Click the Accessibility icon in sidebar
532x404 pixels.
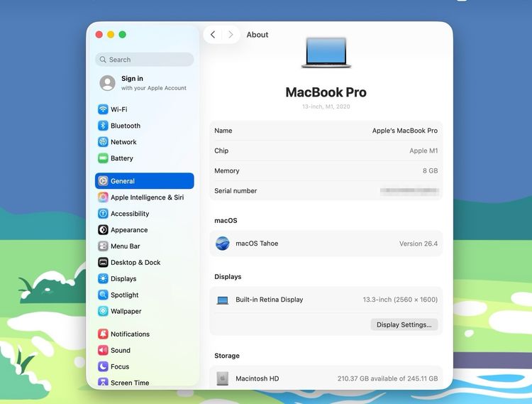coord(103,214)
